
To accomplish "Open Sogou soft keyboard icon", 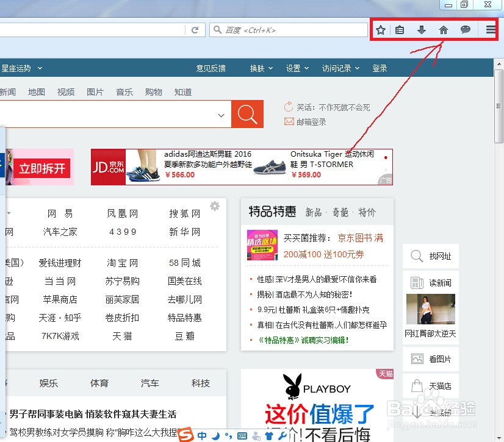I will [x=242, y=436].
